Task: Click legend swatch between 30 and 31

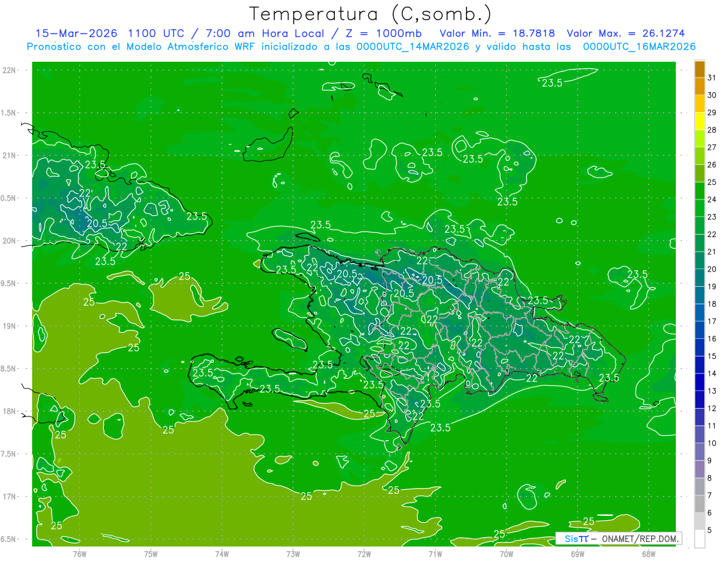Action: click(x=699, y=86)
